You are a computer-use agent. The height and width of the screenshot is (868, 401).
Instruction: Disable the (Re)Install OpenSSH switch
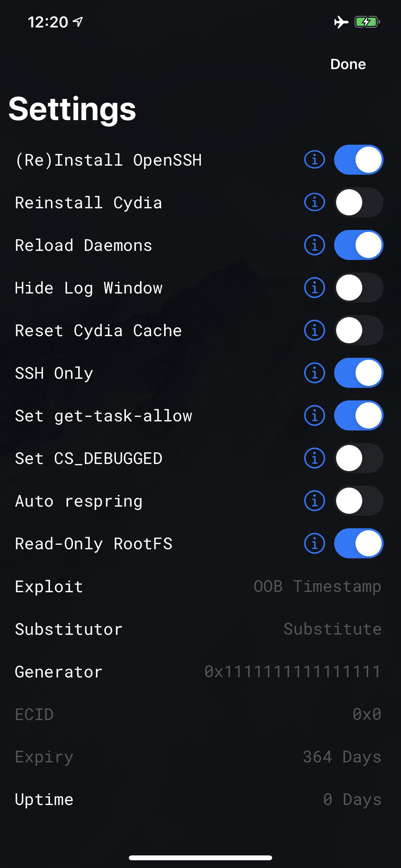click(358, 160)
